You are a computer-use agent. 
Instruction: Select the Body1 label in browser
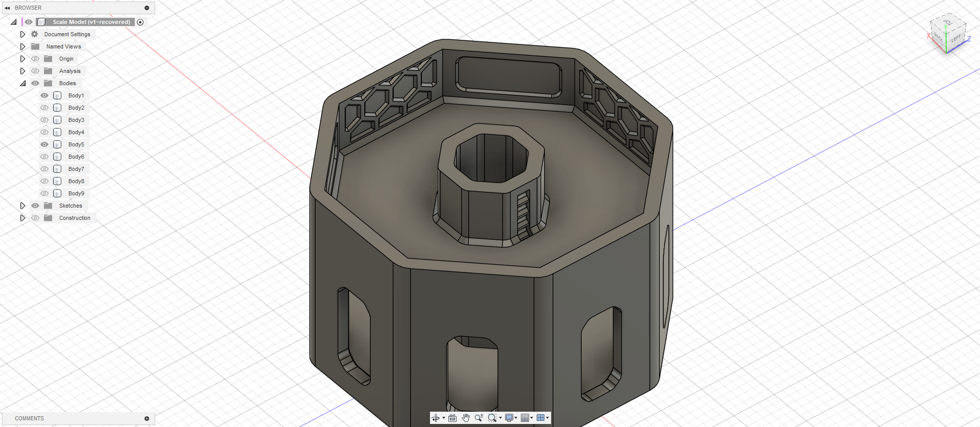tap(76, 95)
